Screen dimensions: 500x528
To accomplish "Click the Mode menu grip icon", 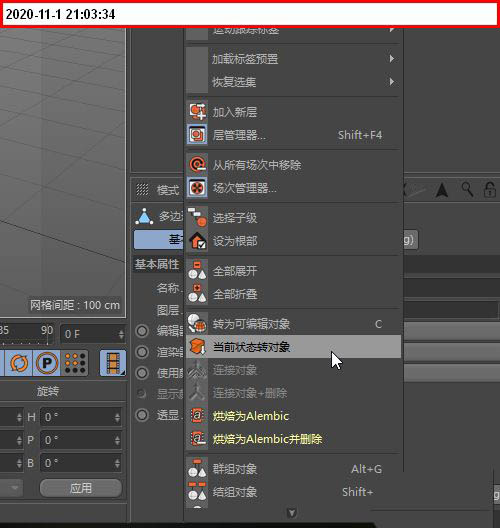I will click(x=142, y=190).
